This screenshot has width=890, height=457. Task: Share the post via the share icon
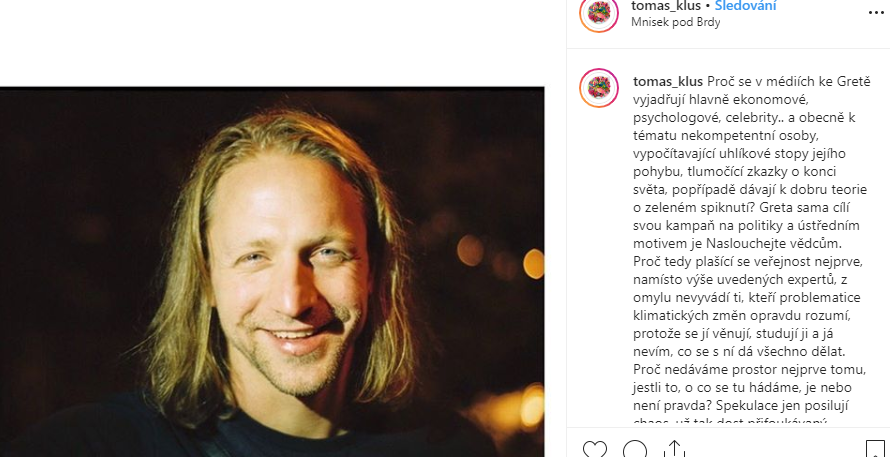pyautogui.click(x=673, y=450)
